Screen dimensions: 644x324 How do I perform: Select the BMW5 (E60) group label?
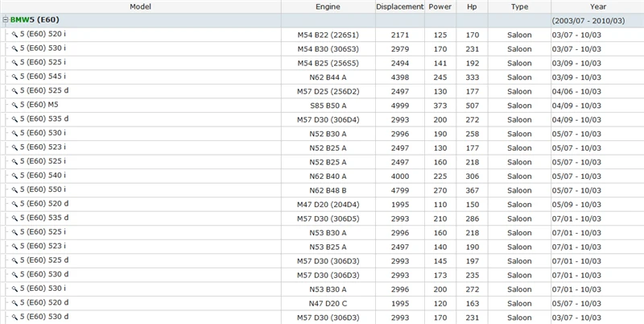35,19
